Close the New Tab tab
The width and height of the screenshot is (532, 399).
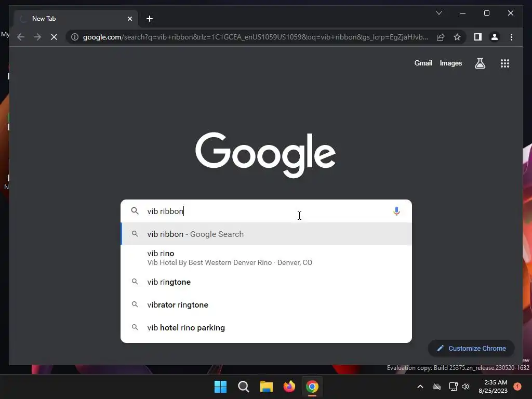[x=129, y=19]
